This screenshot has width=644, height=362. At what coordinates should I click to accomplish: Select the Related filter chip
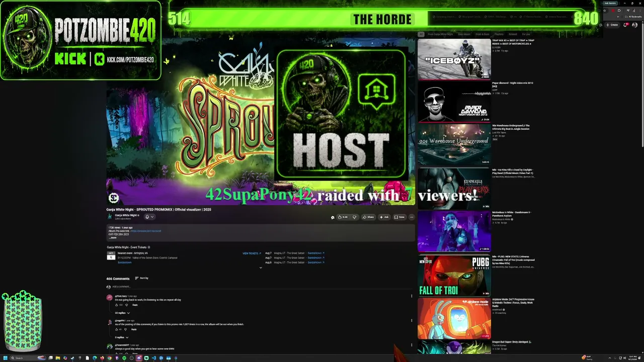(513, 34)
